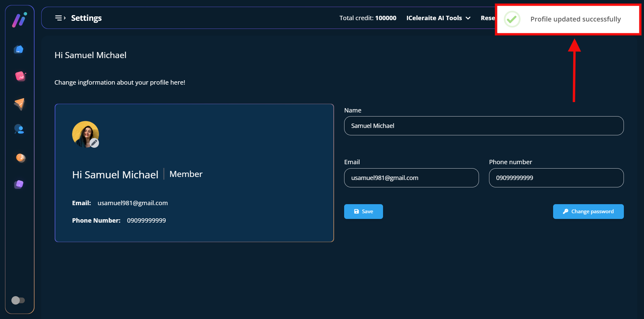Click the ICeleraite logo in sidebar
Screen dimensions: 644x319
click(x=19, y=20)
